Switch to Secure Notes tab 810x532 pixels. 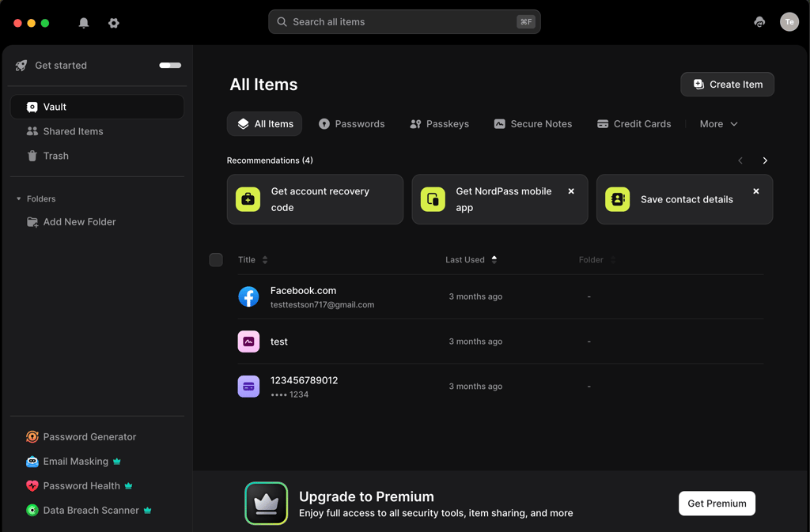click(x=533, y=124)
